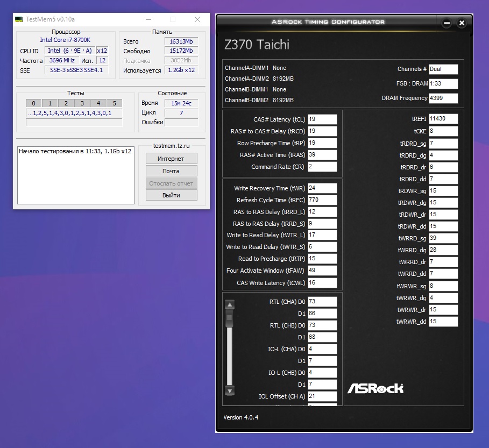Click the Частота 3696 MHz value
489x448 pixels.
pyautogui.click(x=62, y=60)
